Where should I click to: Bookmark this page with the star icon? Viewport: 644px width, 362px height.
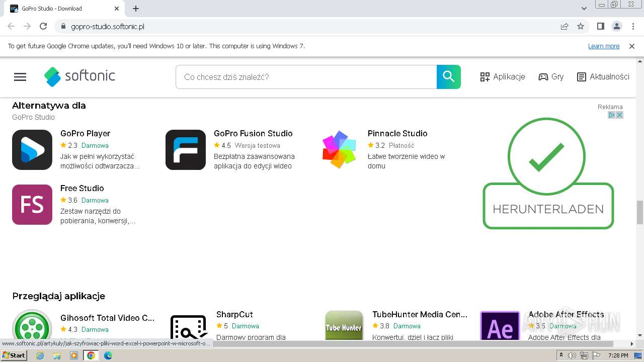[581, 26]
